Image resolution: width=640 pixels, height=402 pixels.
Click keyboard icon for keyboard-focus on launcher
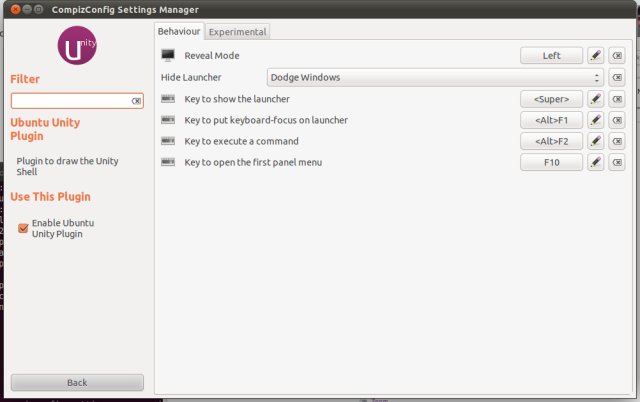[168, 120]
